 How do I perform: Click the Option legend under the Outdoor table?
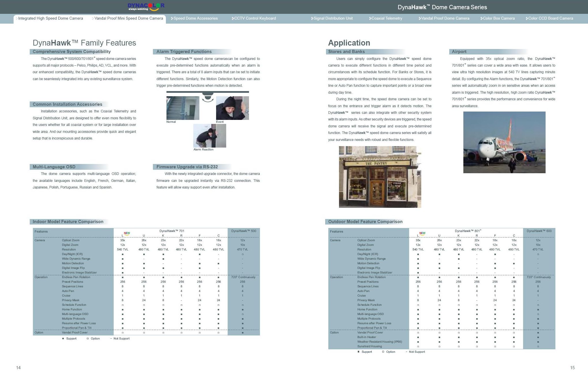coord(389,352)
